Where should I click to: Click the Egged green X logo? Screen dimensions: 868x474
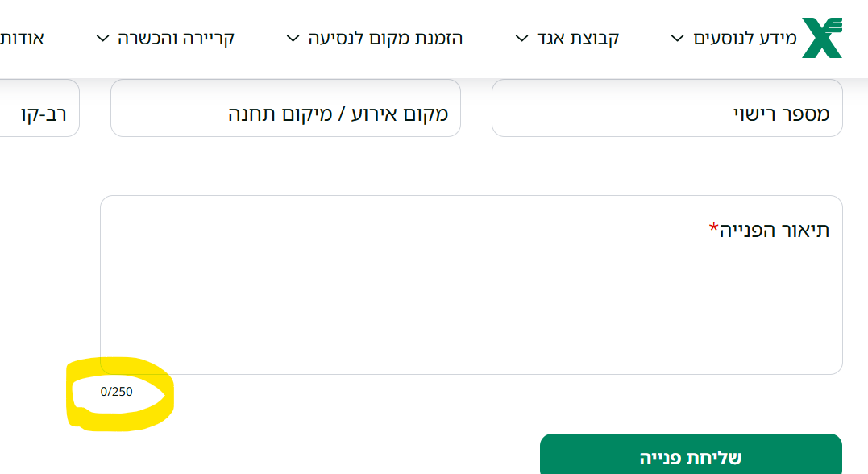820,35
